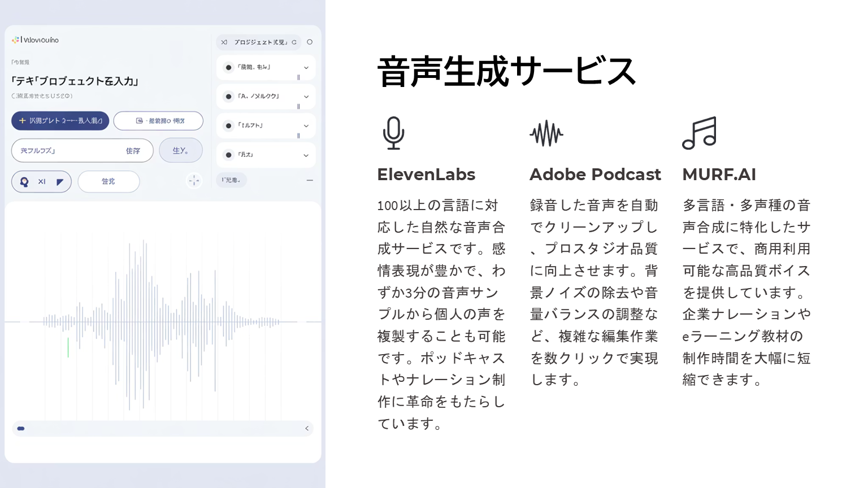Click the dark blue scrollbar thumb under the waveform
Screen dimensions: 868x488
pos(21,429)
